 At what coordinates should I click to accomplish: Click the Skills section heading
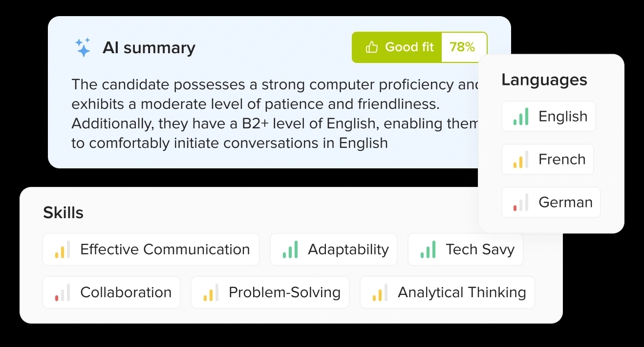64,213
